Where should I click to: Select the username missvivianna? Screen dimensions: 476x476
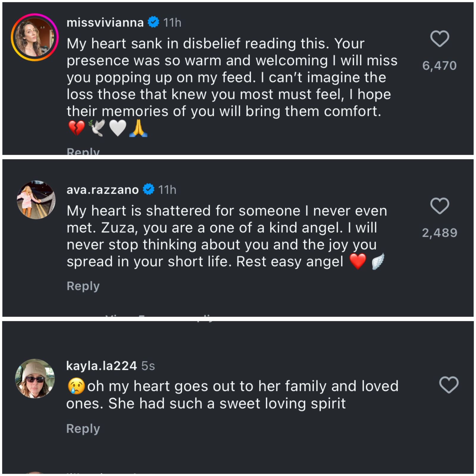point(105,22)
